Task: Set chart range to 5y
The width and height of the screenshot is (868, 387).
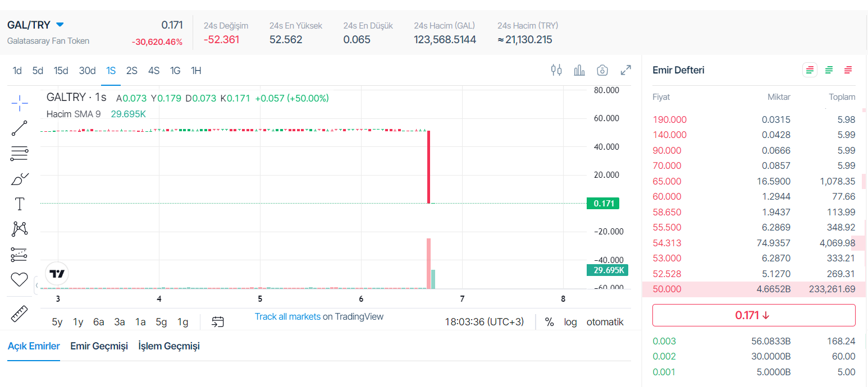Action: click(57, 322)
